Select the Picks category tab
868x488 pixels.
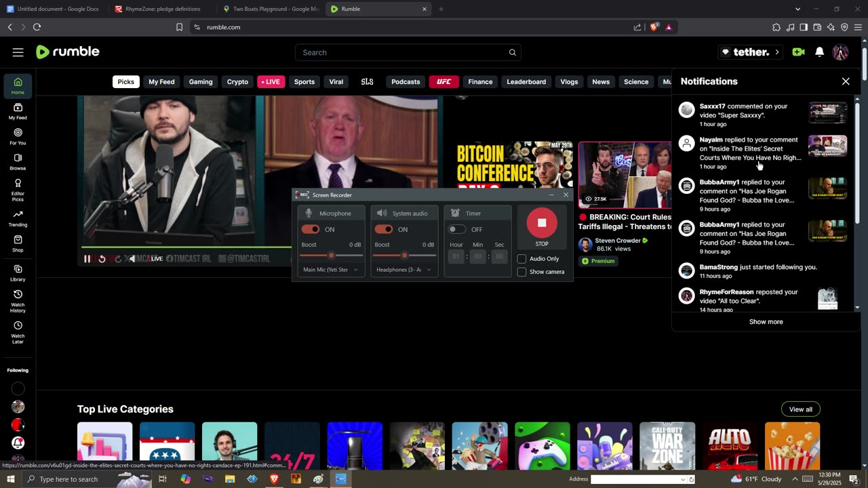click(x=125, y=82)
